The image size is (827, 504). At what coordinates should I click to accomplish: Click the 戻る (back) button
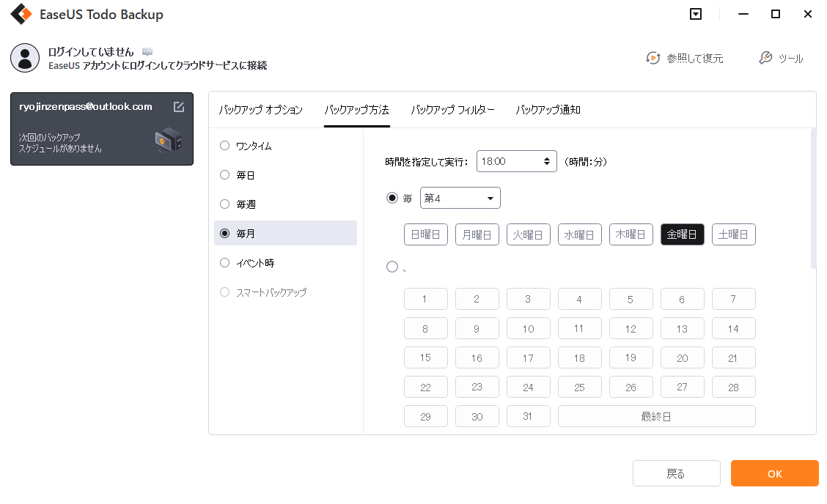677,473
